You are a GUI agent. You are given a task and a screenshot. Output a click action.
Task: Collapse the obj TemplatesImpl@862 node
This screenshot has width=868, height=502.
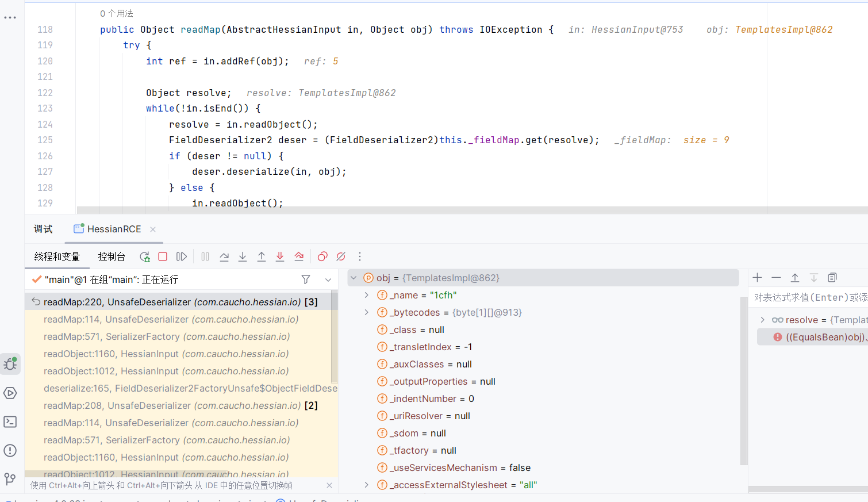tap(354, 278)
